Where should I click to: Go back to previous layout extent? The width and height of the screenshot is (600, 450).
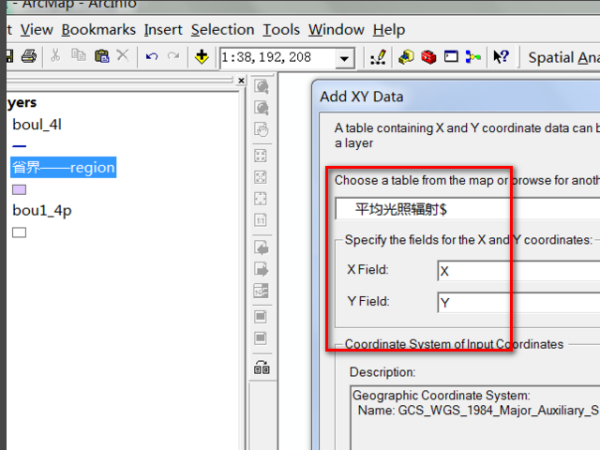click(x=261, y=248)
